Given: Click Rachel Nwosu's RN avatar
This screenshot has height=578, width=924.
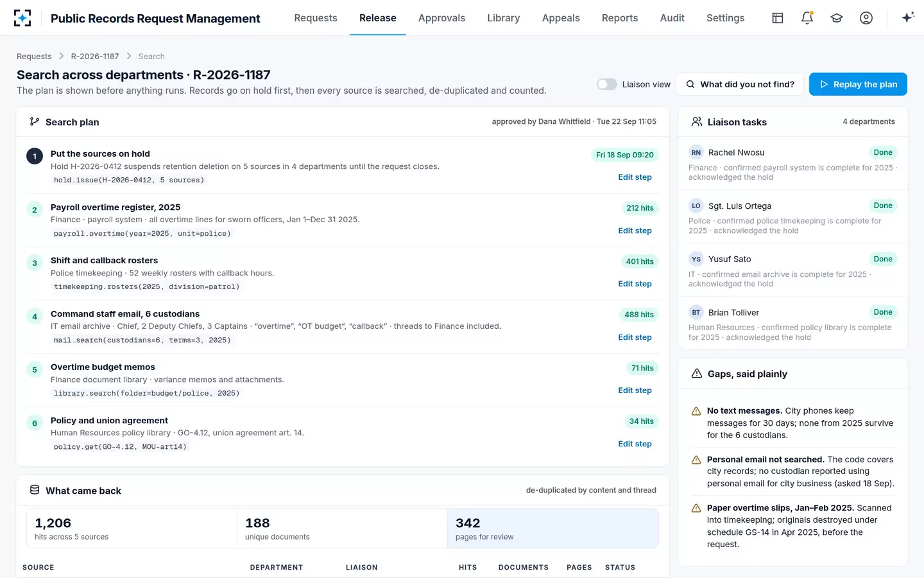Looking at the screenshot, I should (696, 153).
